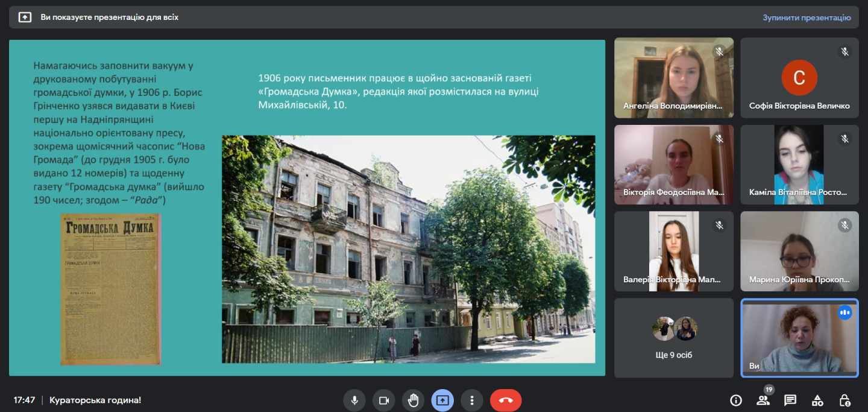Click the presentation icon in the top banner
The image size is (868, 412).
pos(25,17)
